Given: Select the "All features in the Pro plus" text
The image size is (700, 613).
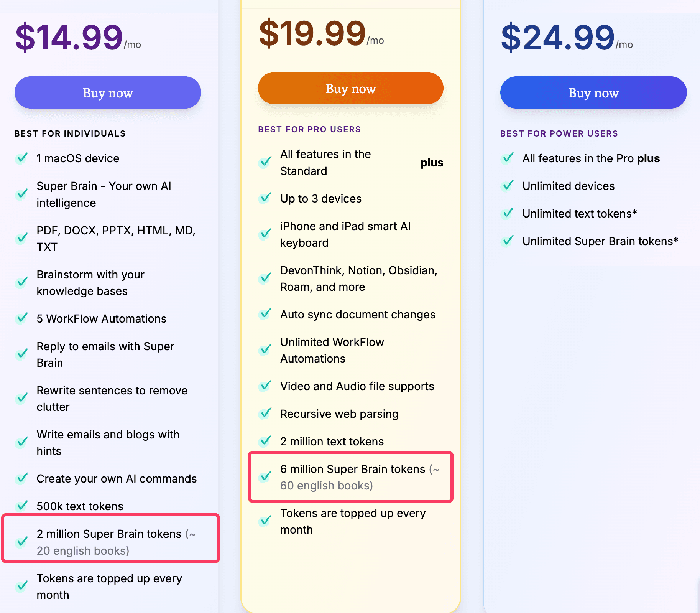Looking at the screenshot, I should [591, 158].
